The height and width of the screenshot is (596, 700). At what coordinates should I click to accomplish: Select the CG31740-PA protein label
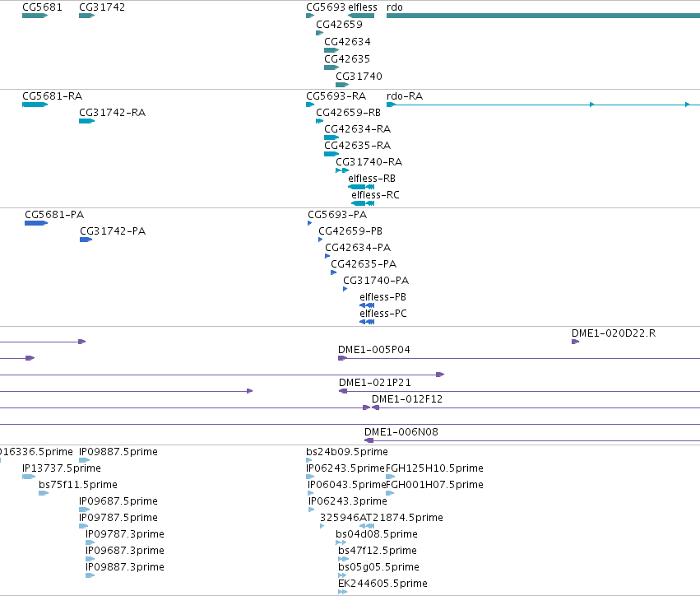point(376,281)
